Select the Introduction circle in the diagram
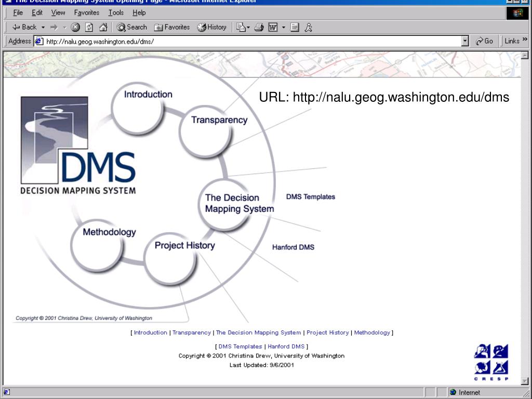Viewport: 532px width, 399px height. pyautogui.click(x=137, y=109)
